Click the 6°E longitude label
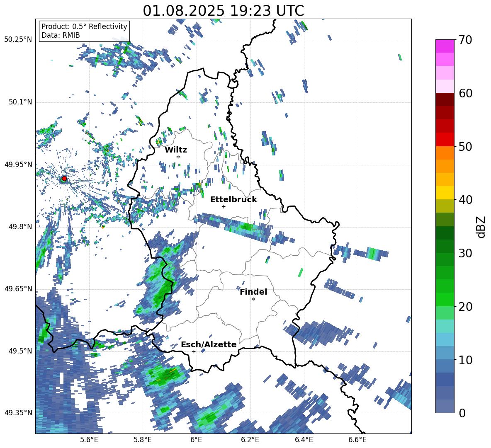 [196, 440]
